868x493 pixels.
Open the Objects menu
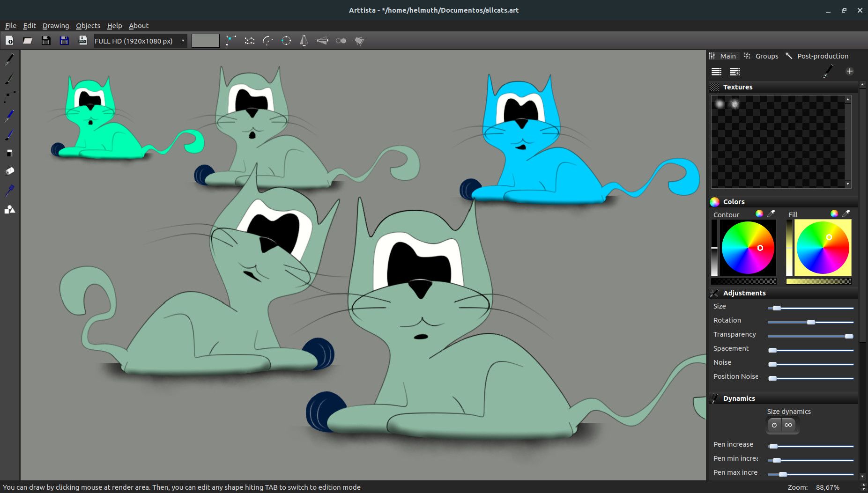tap(88, 26)
